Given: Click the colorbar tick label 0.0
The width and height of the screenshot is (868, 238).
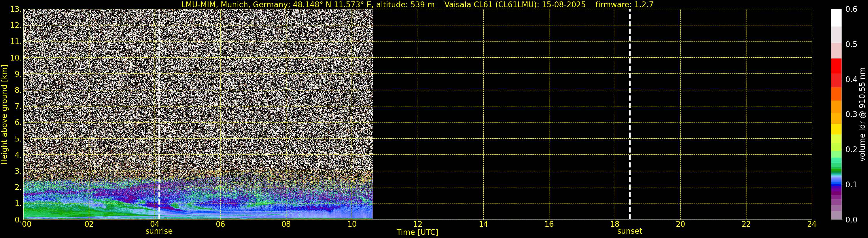Looking at the screenshot, I should [852, 220].
